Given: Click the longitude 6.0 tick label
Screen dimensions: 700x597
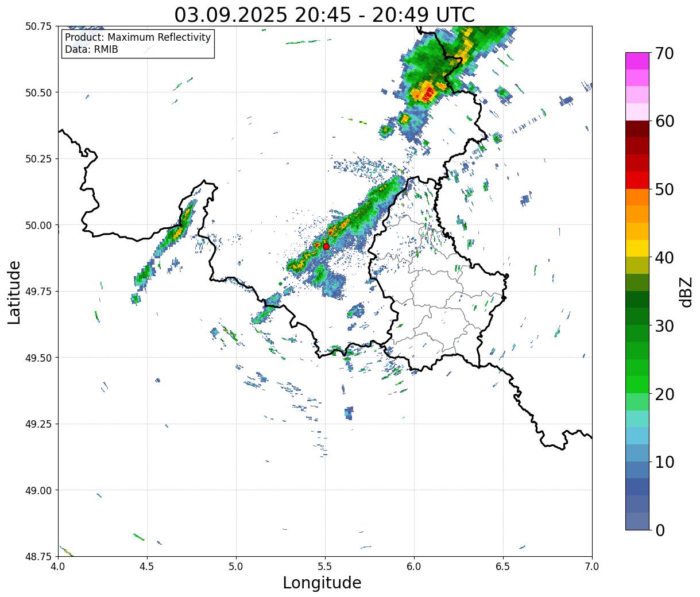Looking at the screenshot, I should [414, 567].
